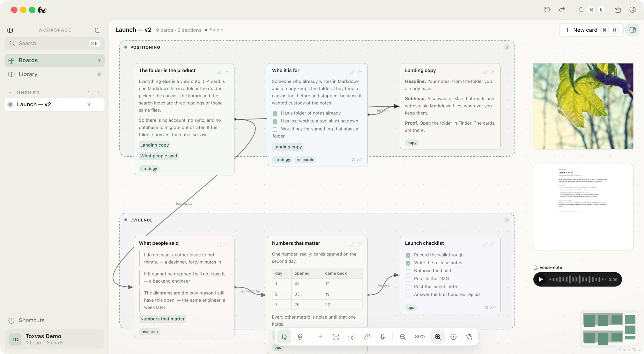The width and height of the screenshot is (644, 354).
Task: Zoom out the canvas
Action: click(x=402, y=337)
